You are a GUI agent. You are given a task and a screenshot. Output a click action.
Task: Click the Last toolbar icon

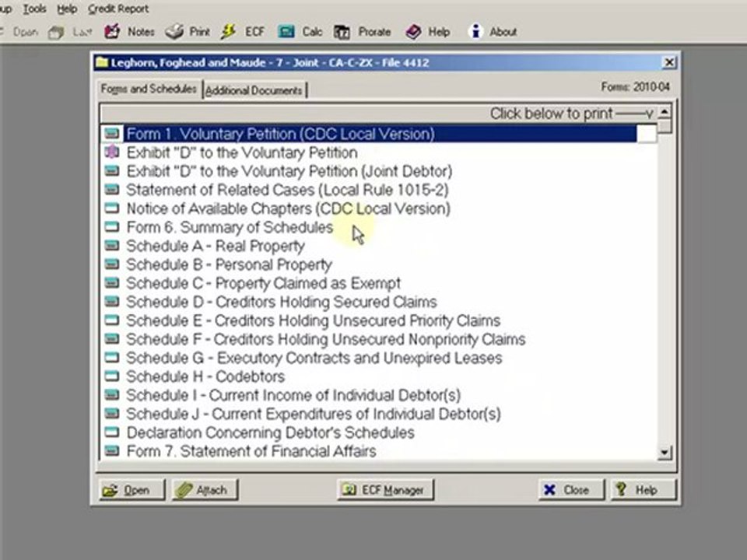click(56, 33)
